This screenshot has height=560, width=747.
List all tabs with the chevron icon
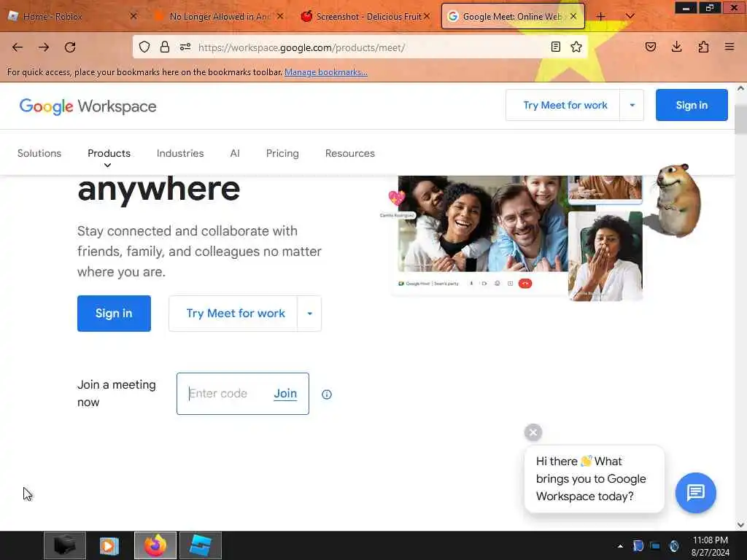630,16
